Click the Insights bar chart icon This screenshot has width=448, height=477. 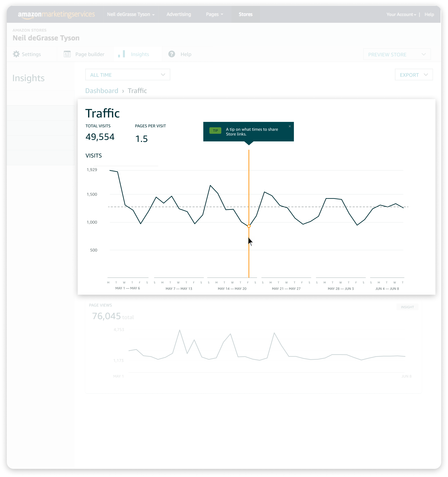point(122,54)
